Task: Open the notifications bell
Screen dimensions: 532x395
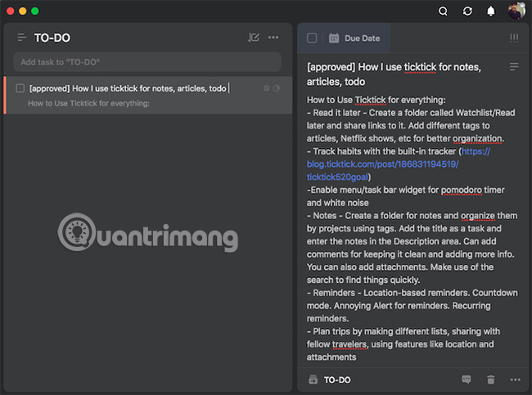Action: (490, 11)
